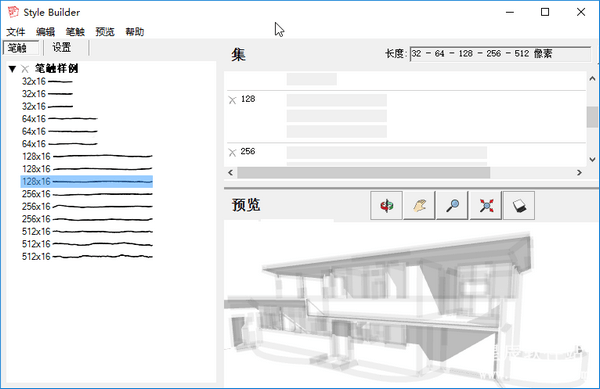The image size is (600, 389).
Task: Click the eraser icon in preview toolbar
Action: coord(519,205)
